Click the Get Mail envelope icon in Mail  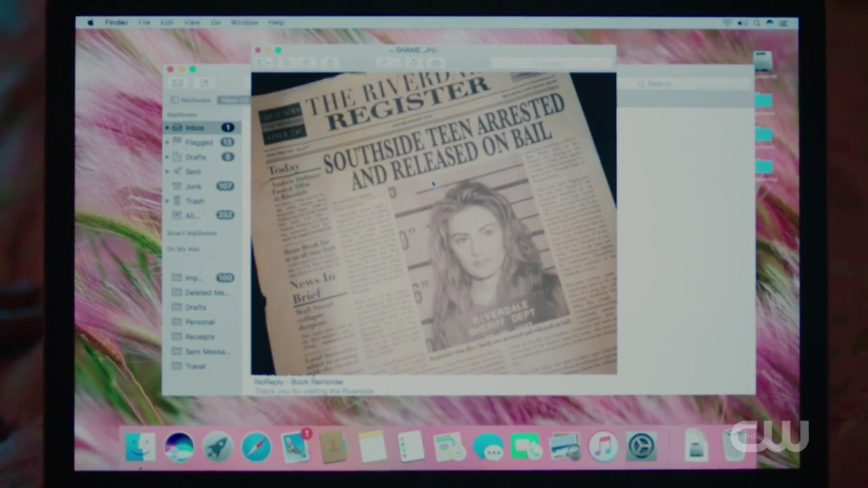point(178,83)
